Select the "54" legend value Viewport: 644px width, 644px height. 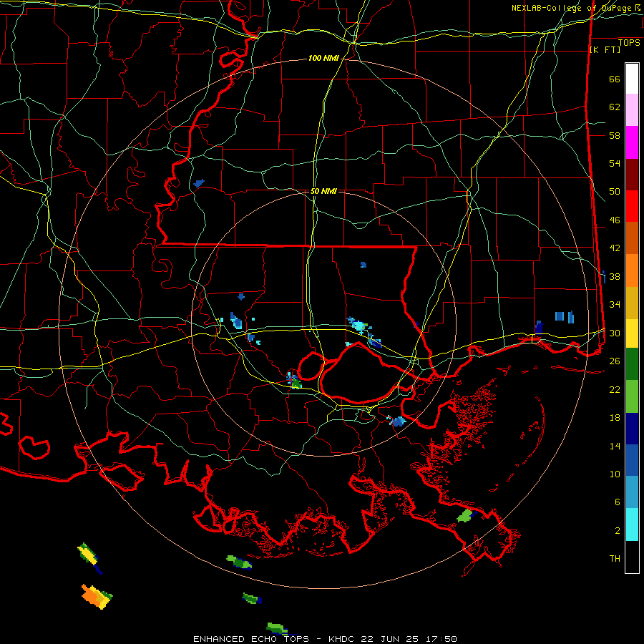tap(615, 163)
